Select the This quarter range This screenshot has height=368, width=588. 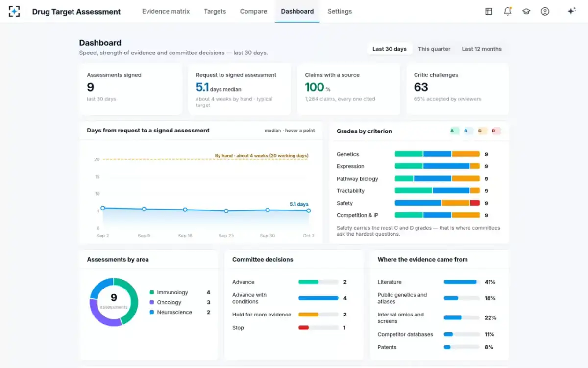click(434, 49)
